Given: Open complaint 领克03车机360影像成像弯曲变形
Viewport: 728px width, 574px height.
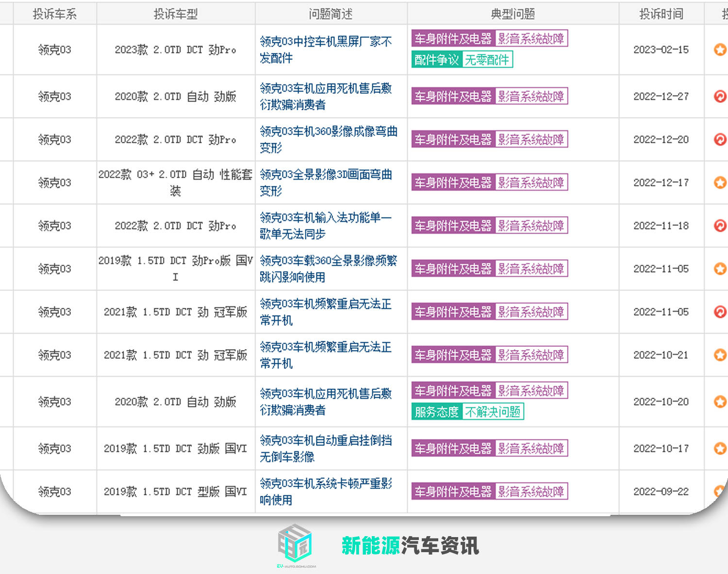Looking at the screenshot, I should click(329, 139).
